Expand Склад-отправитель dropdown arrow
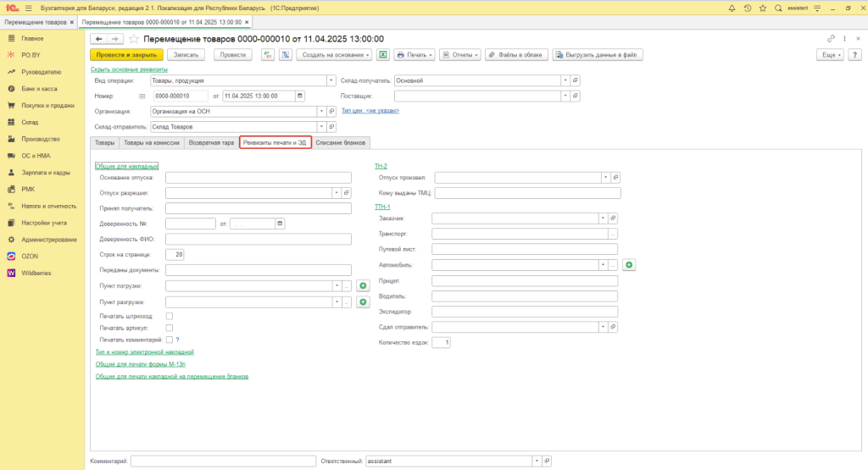The width and height of the screenshot is (868, 470). pyautogui.click(x=321, y=127)
